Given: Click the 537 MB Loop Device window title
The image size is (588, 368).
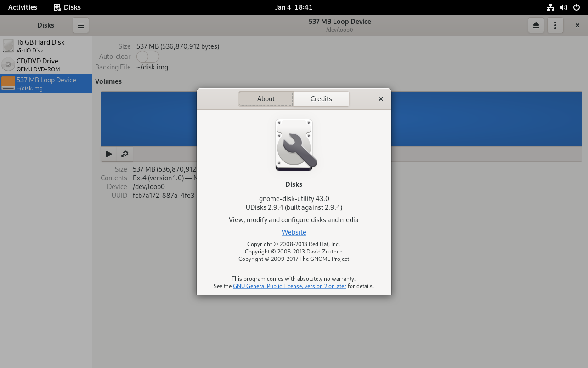Looking at the screenshot, I should [x=340, y=22].
